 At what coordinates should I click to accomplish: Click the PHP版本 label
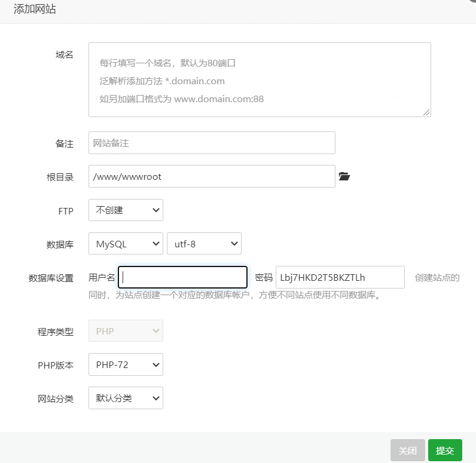click(x=56, y=366)
